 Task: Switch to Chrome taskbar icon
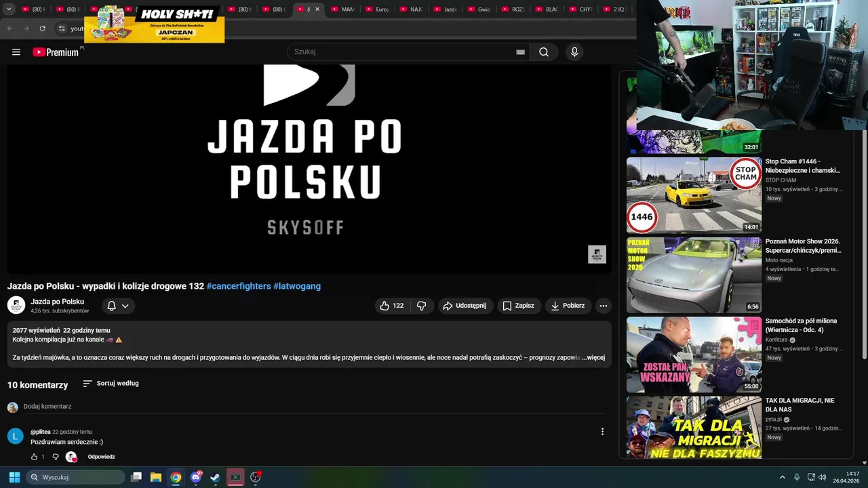(176, 477)
